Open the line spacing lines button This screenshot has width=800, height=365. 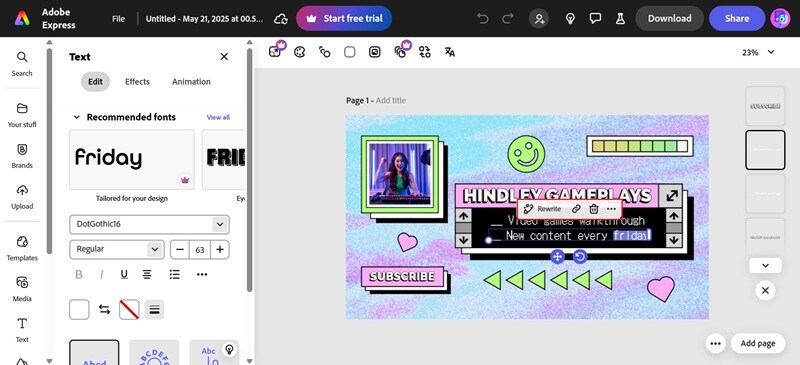(154, 309)
